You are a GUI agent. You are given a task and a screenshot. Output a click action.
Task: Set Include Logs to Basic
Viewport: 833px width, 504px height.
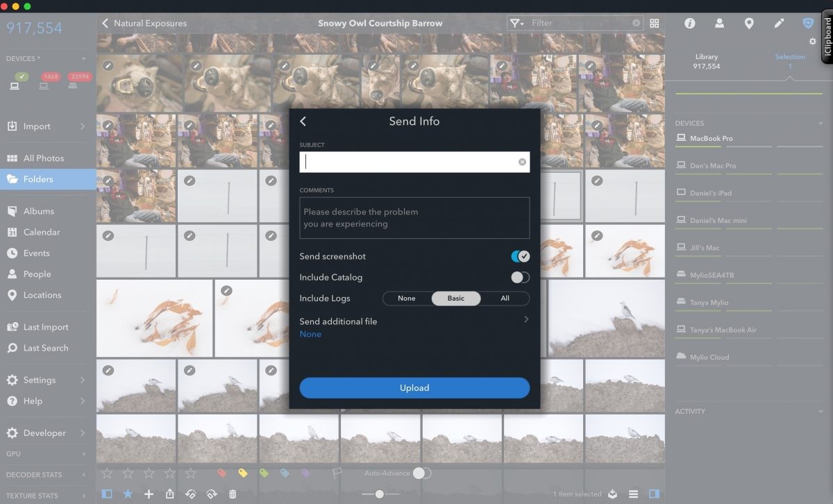pyautogui.click(x=456, y=298)
